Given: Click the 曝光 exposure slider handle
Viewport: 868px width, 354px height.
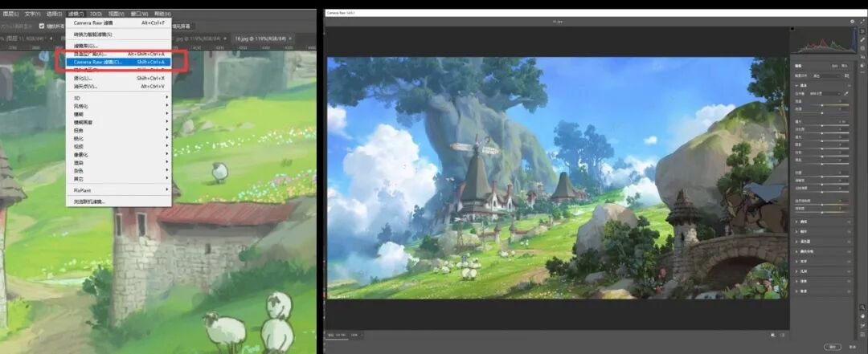Looking at the screenshot, I should 822,125.
